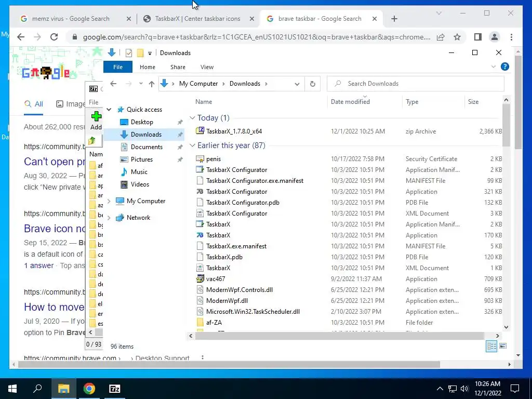
Task: Select Music in navigation pane
Action: pos(139,172)
